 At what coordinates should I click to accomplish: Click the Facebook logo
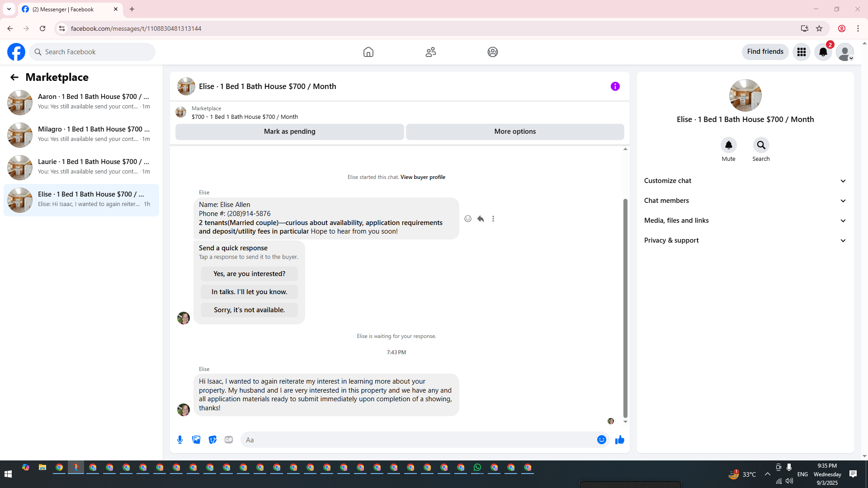click(16, 52)
